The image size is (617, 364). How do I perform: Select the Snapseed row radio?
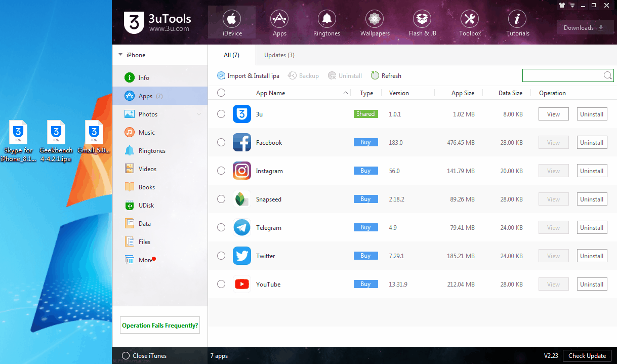pyautogui.click(x=221, y=199)
